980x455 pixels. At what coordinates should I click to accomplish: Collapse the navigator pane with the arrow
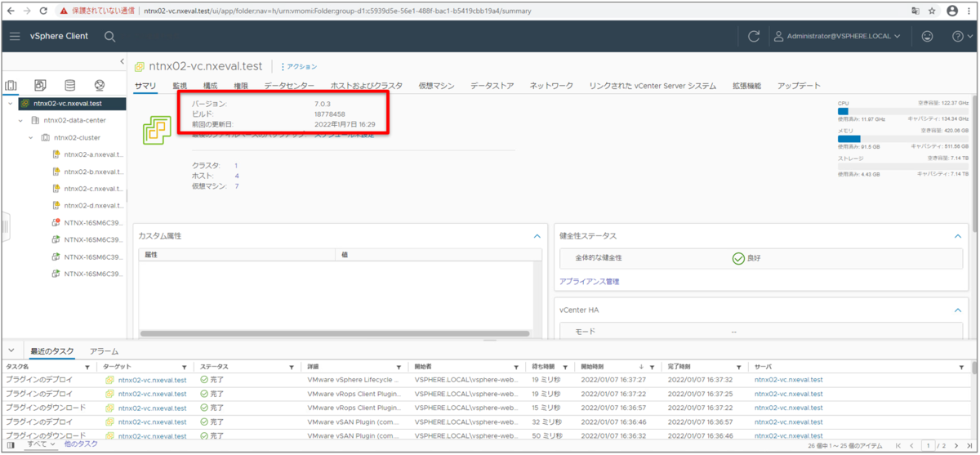tap(122, 62)
